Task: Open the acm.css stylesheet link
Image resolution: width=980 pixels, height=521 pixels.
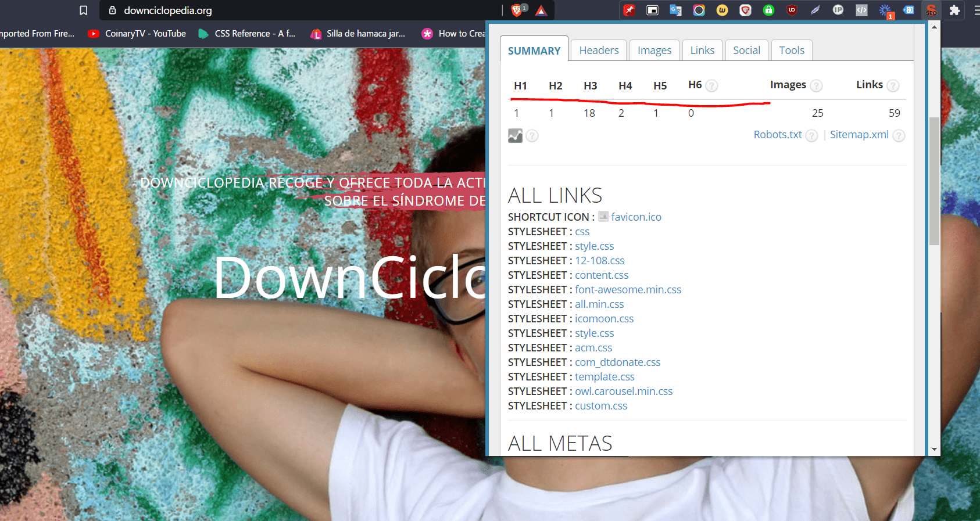Action: tap(593, 348)
